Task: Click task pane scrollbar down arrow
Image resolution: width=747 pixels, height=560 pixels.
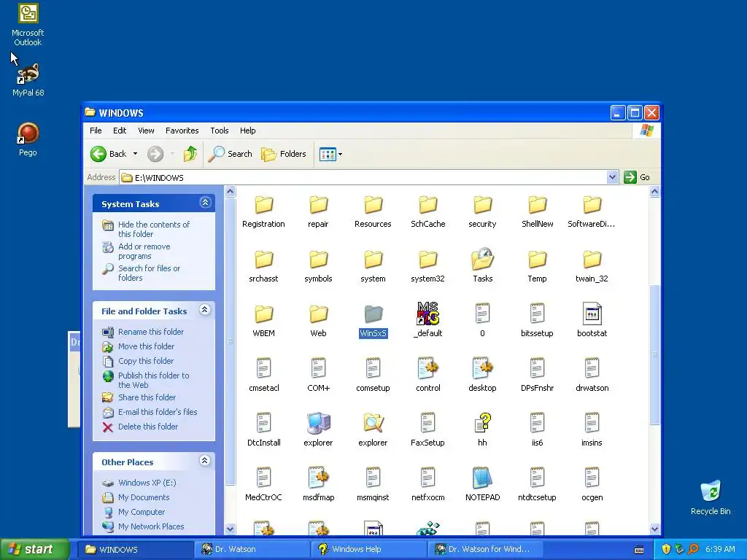Action: tap(230, 529)
